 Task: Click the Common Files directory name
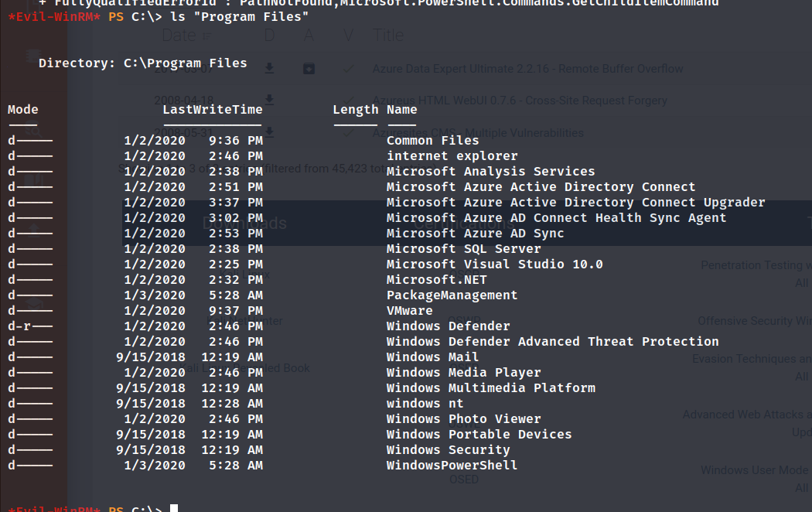[x=432, y=141]
